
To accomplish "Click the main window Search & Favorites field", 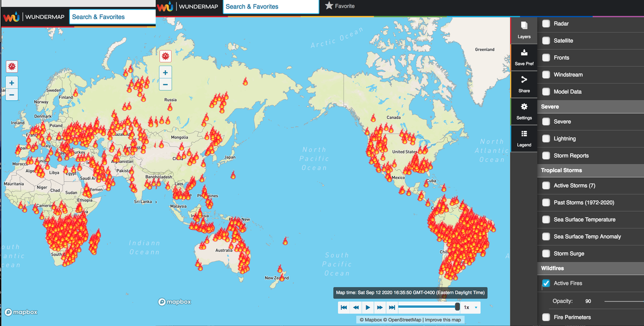I will click(271, 7).
